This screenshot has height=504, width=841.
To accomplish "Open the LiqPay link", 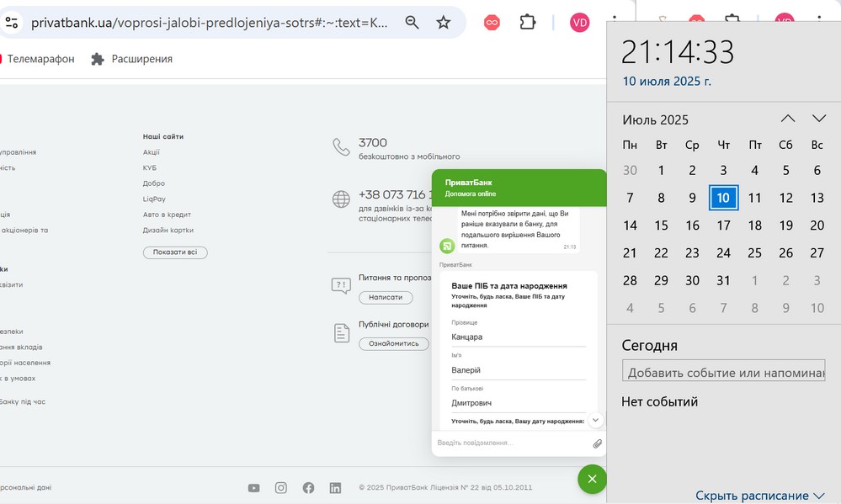I will click(154, 199).
